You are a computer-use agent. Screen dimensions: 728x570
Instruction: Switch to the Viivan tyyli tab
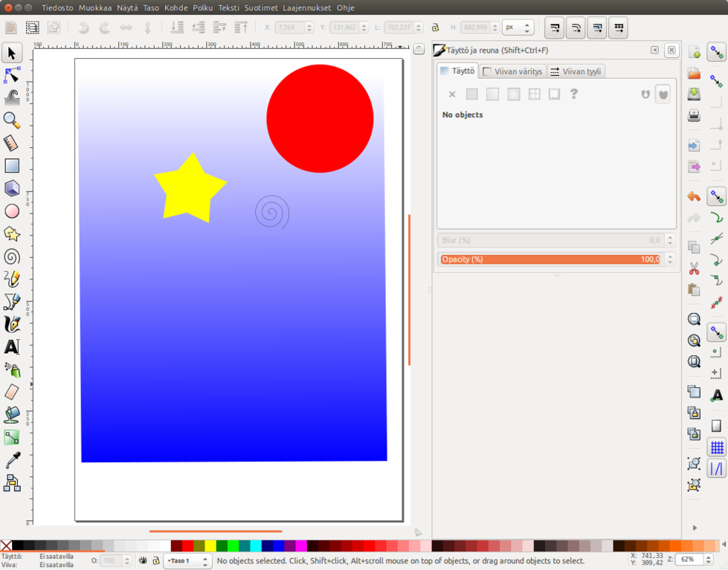coord(576,71)
